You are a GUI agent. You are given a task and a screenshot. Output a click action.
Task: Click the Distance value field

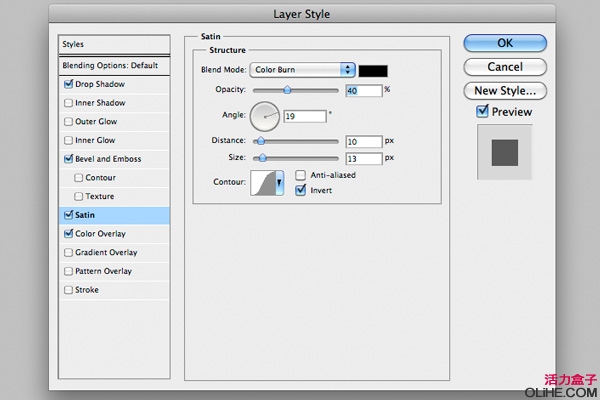click(x=364, y=142)
